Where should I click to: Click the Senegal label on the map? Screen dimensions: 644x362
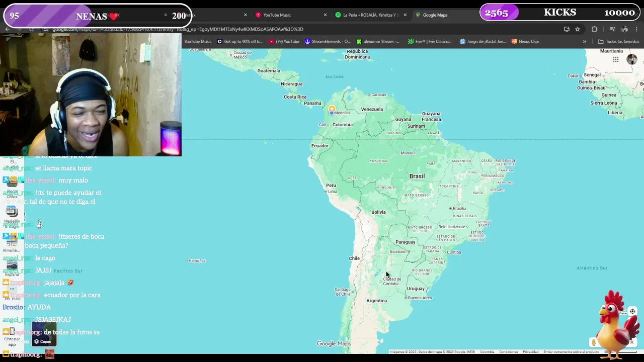592,75
